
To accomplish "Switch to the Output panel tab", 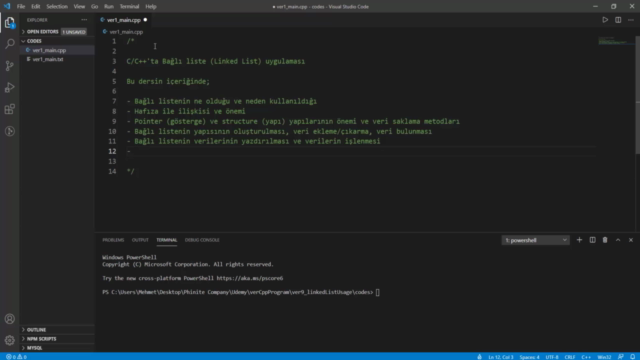I will (x=140, y=240).
